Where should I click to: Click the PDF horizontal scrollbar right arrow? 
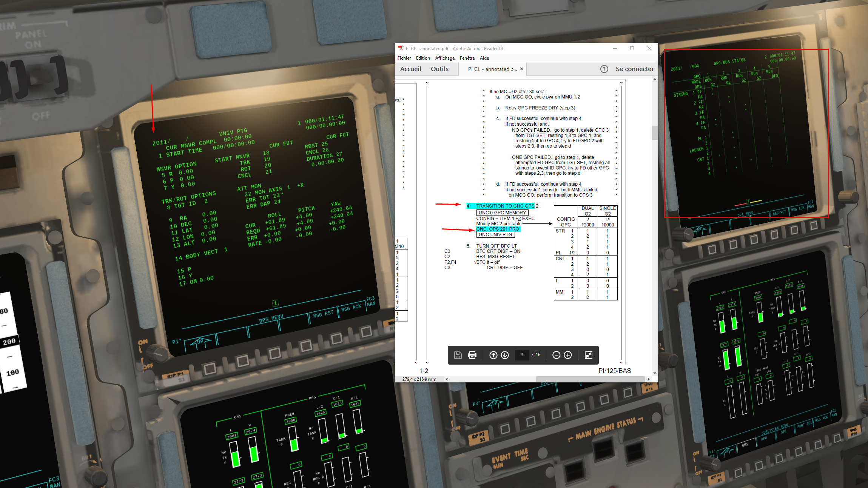(x=649, y=379)
